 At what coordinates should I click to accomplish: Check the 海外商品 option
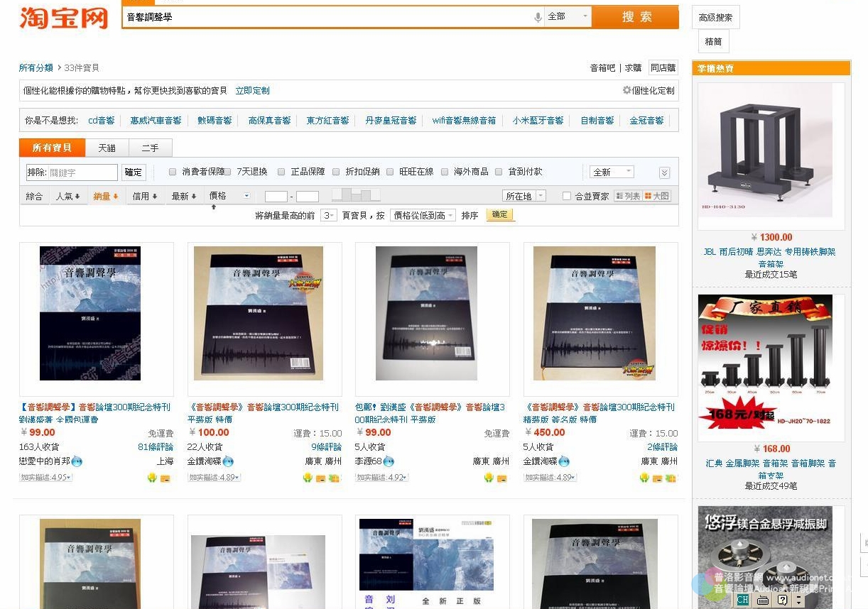click(x=445, y=172)
